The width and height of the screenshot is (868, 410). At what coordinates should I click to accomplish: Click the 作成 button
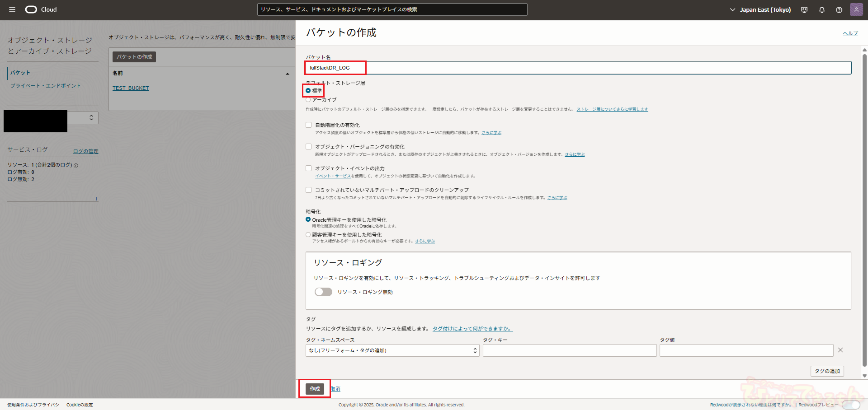[315, 389]
